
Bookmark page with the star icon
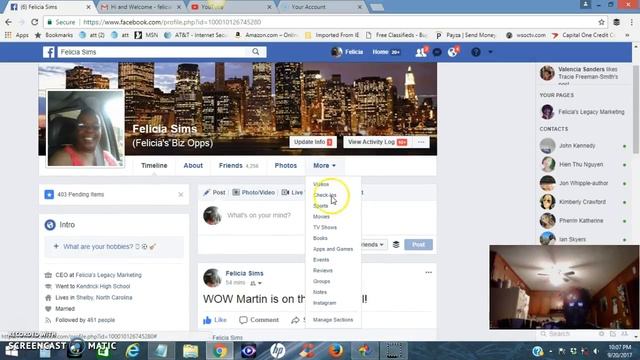(601, 22)
